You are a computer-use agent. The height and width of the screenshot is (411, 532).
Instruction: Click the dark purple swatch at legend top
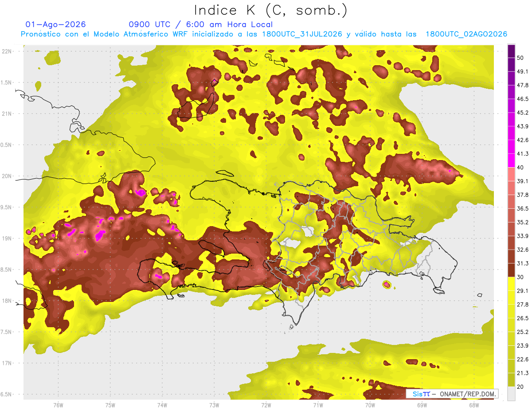tap(511, 51)
